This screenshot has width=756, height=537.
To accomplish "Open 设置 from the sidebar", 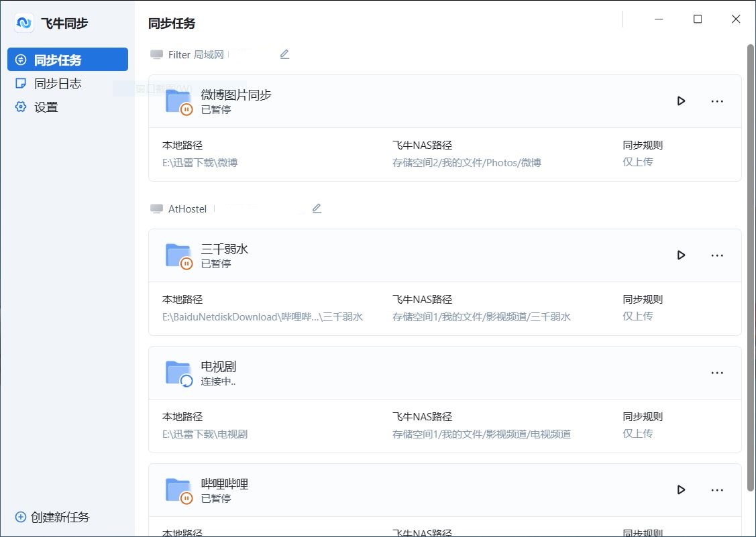I will click(46, 107).
